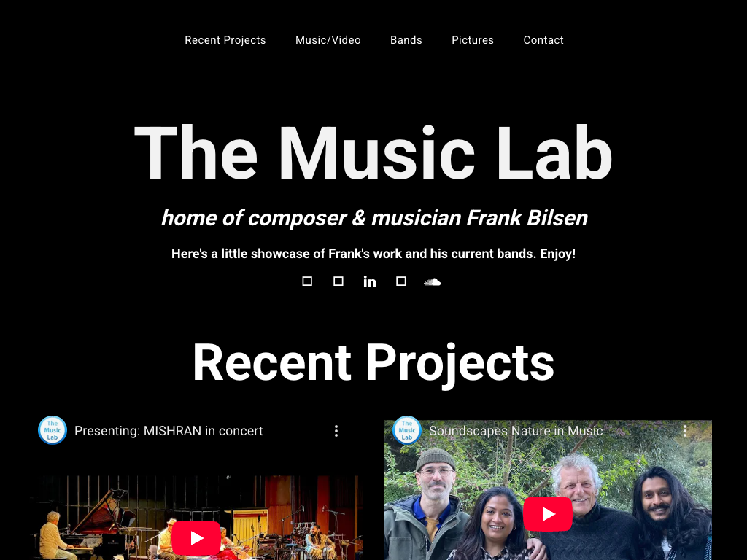Click Music Lab avatar on MISHRAN video
Image resolution: width=747 pixels, height=560 pixels.
pos(53,430)
